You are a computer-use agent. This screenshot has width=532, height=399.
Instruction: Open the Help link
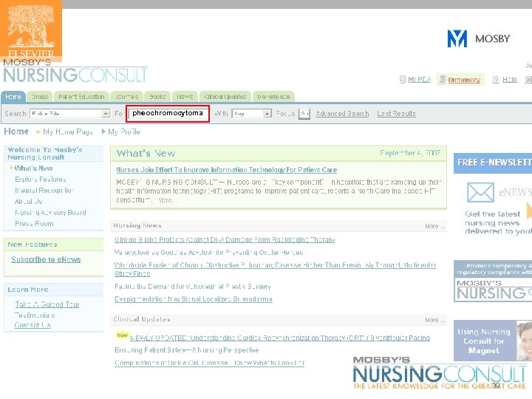(510, 79)
